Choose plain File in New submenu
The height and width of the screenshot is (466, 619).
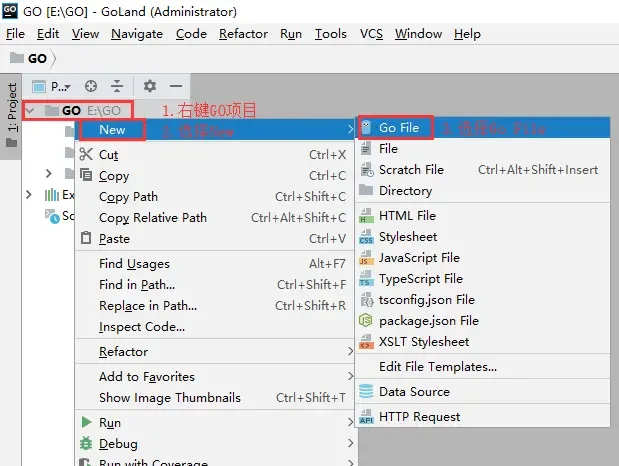coord(483,148)
